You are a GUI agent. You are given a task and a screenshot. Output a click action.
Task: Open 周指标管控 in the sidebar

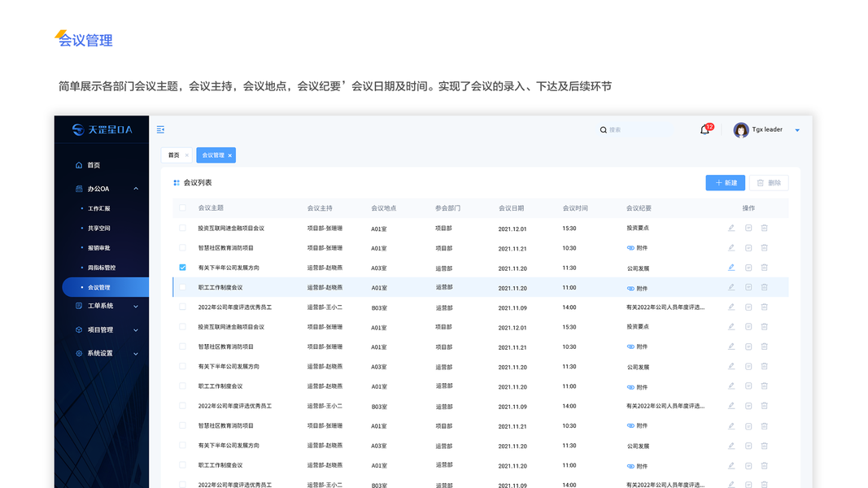pos(102,268)
